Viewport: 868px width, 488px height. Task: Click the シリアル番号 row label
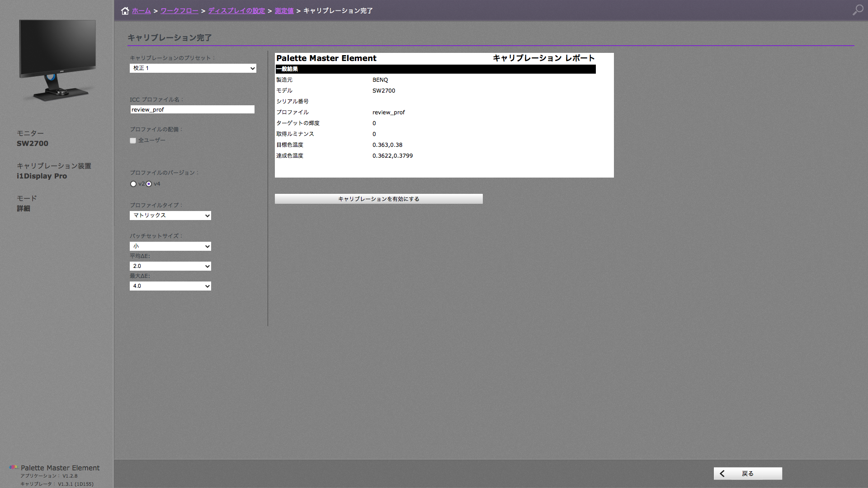[292, 102]
